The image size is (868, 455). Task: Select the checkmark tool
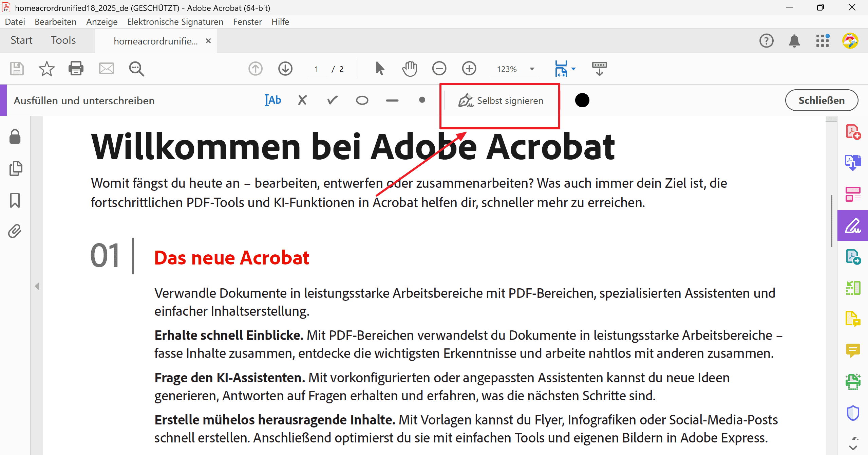[x=333, y=100]
